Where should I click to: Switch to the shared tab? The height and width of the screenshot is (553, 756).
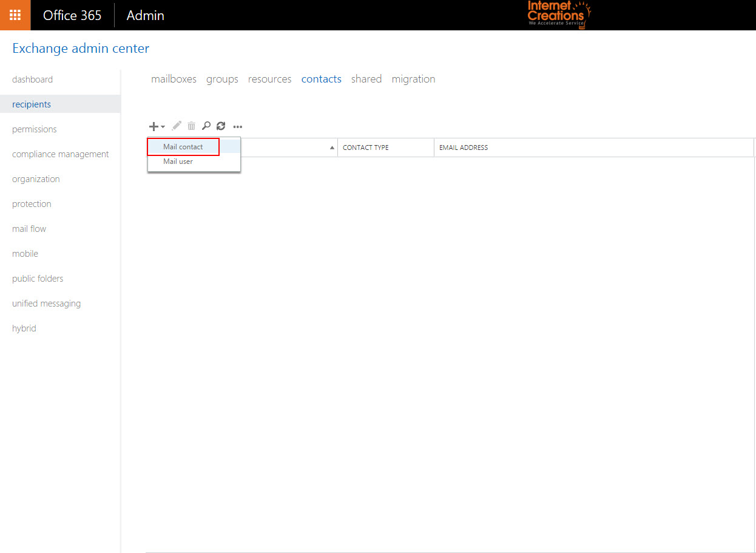click(366, 79)
